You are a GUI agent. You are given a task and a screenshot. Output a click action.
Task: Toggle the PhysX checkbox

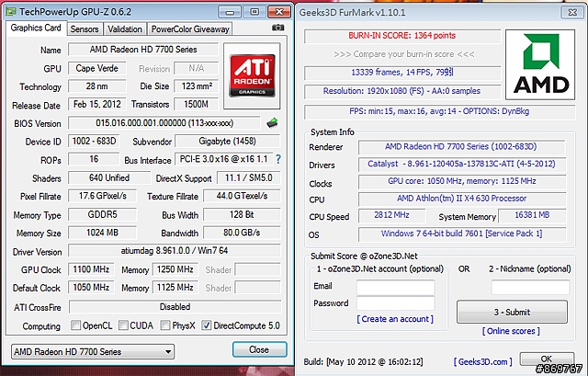[165, 325]
